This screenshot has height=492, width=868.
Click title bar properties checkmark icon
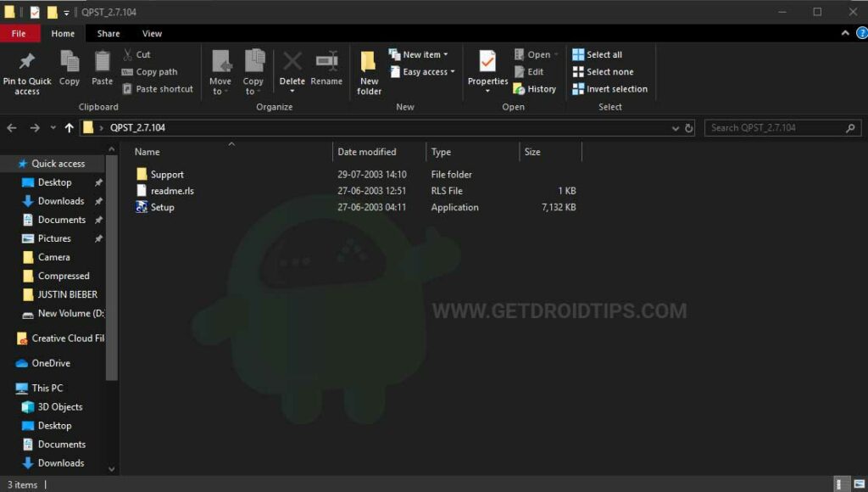(x=35, y=12)
